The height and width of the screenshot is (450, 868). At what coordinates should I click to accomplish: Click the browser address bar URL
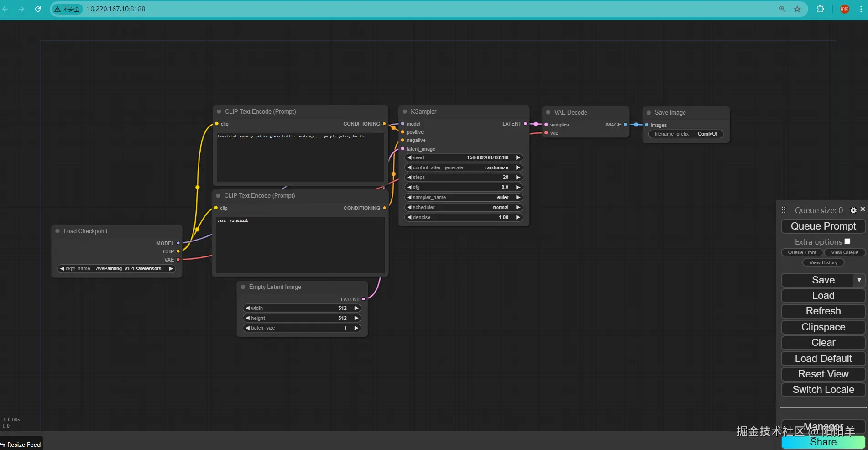point(116,9)
